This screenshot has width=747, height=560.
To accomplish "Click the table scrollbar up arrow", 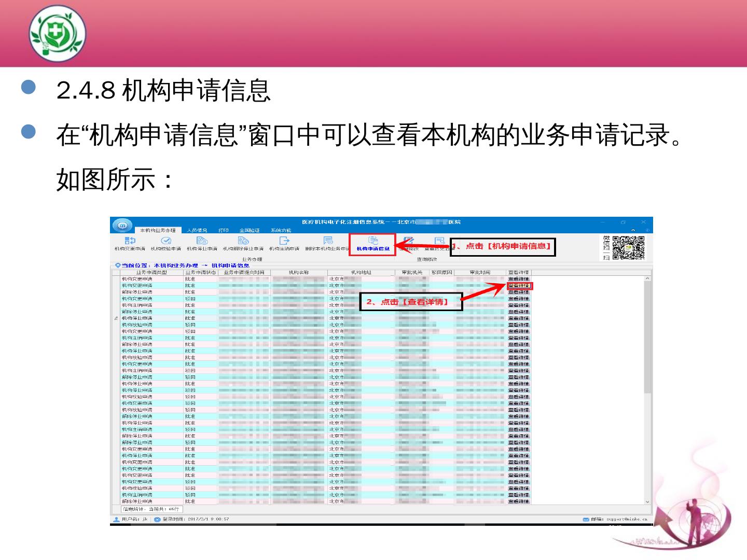I will point(647,279).
